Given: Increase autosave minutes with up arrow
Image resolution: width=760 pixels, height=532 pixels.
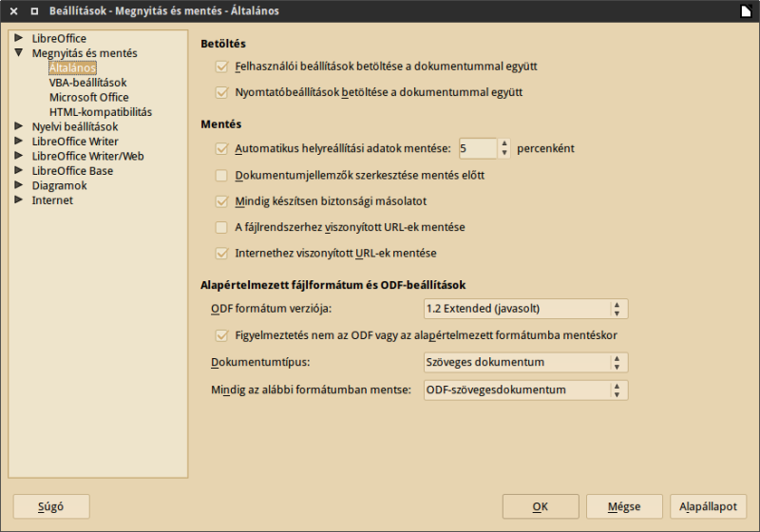Looking at the screenshot, I should [x=504, y=143].
